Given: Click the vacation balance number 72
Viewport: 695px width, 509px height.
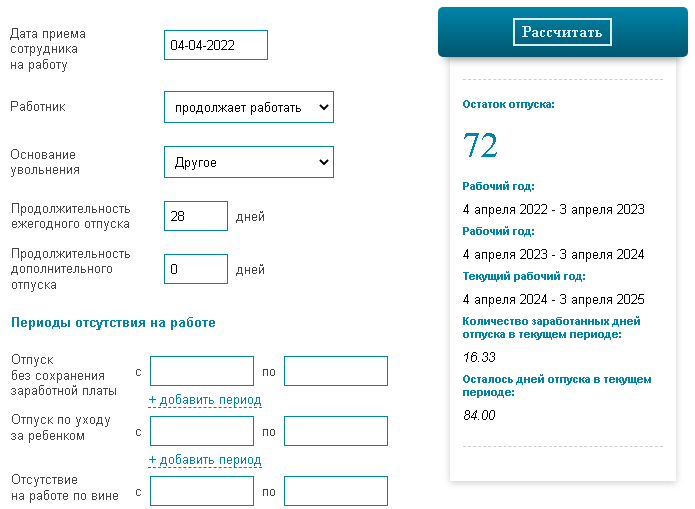Looking at the screenshot, I should pos(481,146).
